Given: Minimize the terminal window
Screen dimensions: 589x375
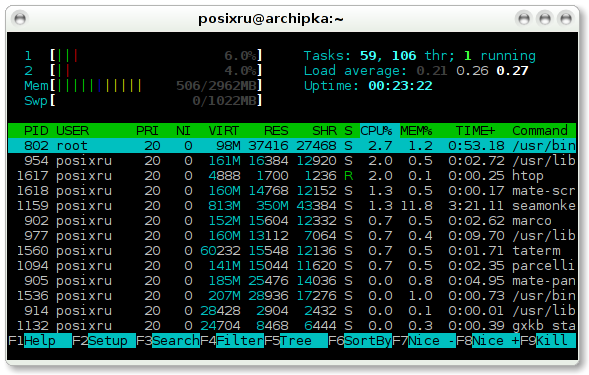Looking at the screenshot, I should [524, 18].
